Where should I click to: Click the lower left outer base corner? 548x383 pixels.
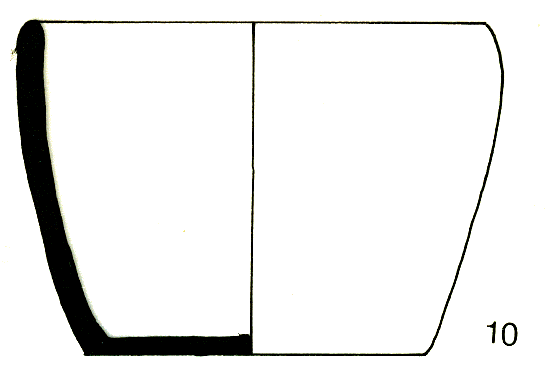[86, 354]
